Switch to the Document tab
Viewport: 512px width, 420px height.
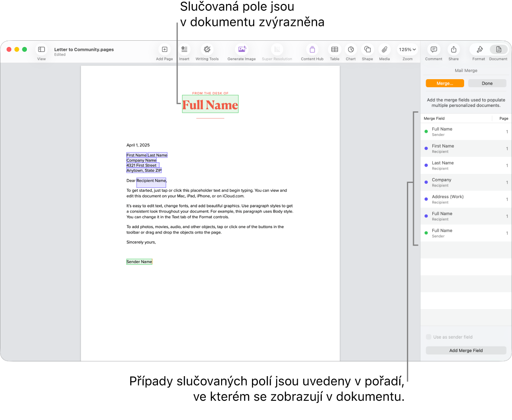tap(498, 50)
